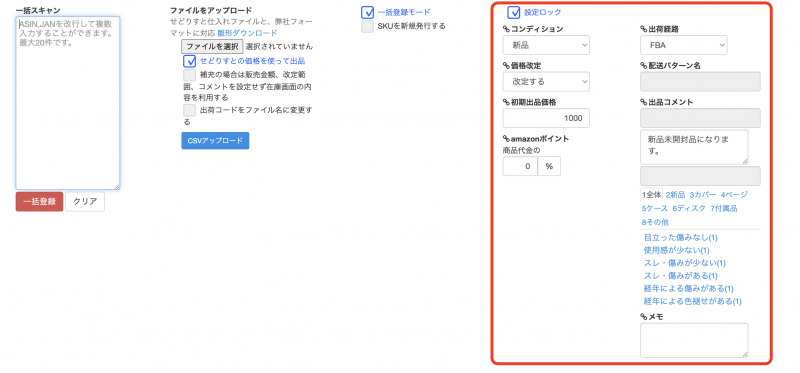Click the link icon beside 初期出品価格
The width and height of the screenshot is (800, 373).
tap(506, 102)
